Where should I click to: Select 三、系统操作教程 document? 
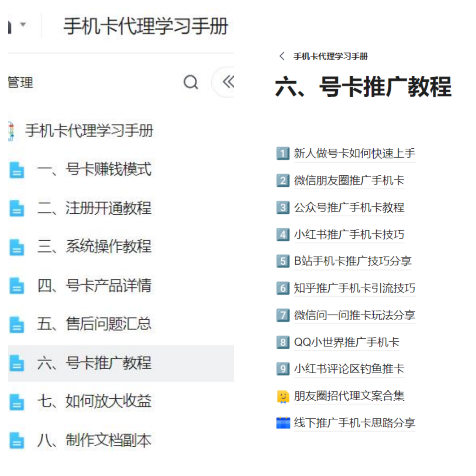(x=94, y=247)
